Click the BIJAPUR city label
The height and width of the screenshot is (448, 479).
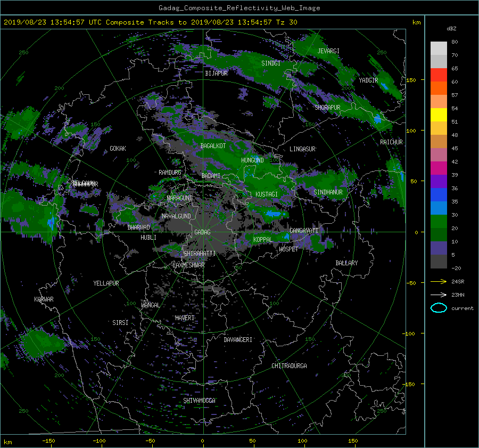(x=216, y=74)
